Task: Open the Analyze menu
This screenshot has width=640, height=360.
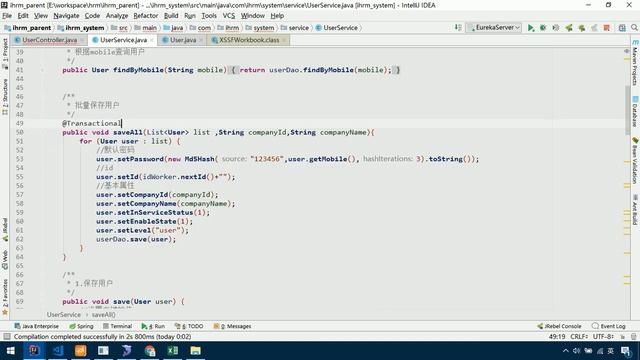Action: pyautogui.click(x=117, y=16)
